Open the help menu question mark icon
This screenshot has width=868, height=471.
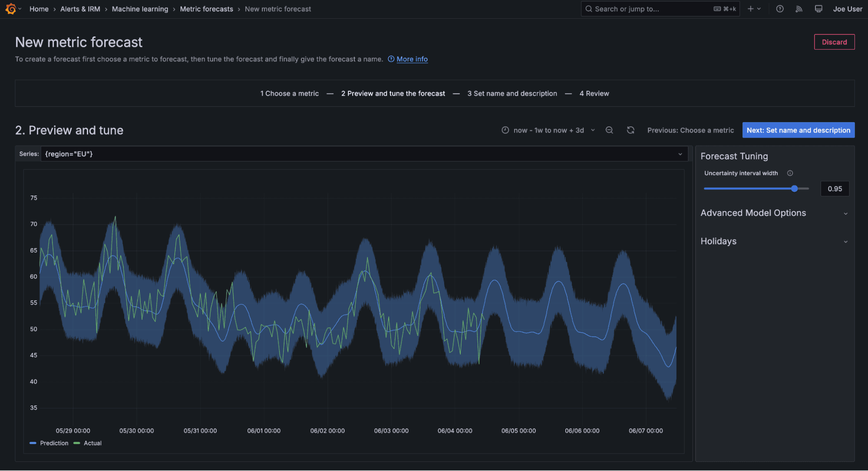(779, 9)
